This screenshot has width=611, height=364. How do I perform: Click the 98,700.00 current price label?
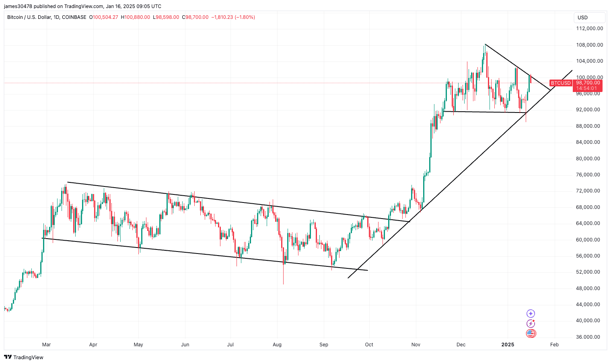pos(588,83)
